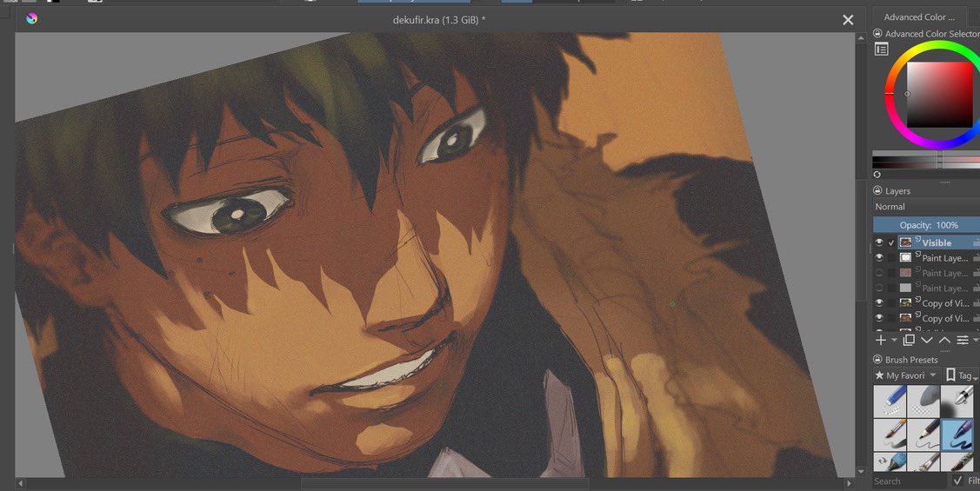The image size is (980, 491).
Task: Move layer down with down chevron
Action: pyautogui.click(x=927, y=340)
